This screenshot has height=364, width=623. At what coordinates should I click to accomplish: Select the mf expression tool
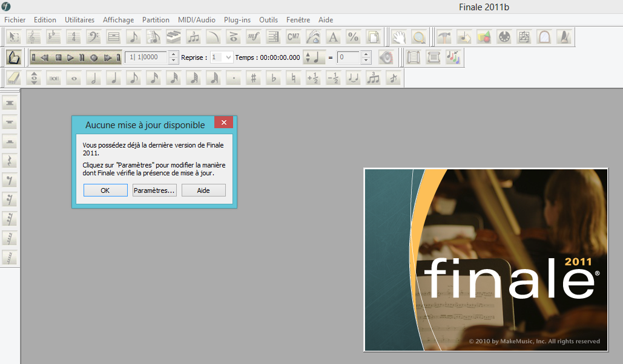(x=253, y=37)
